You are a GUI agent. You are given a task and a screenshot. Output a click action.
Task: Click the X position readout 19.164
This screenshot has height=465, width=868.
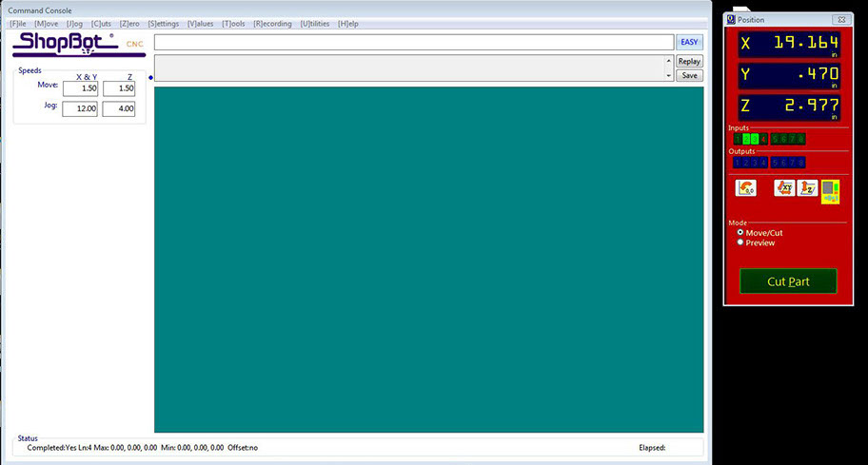coord(789,45)
